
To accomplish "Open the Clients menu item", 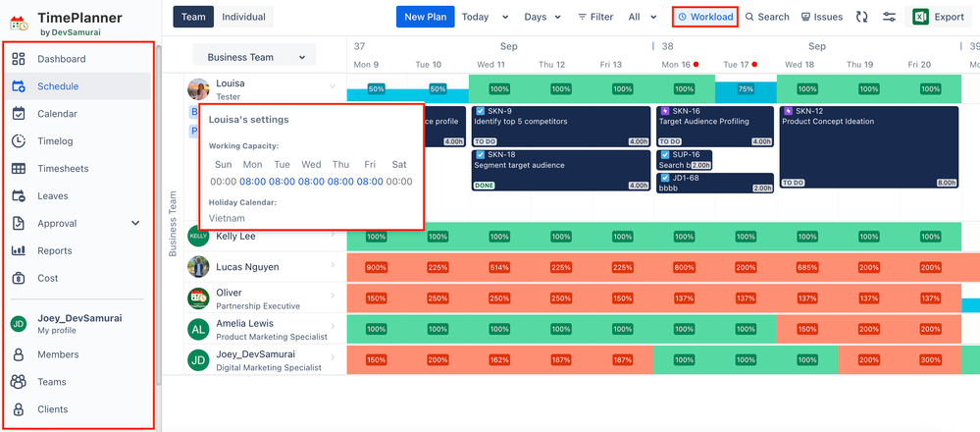I will [x=78, y=409].
